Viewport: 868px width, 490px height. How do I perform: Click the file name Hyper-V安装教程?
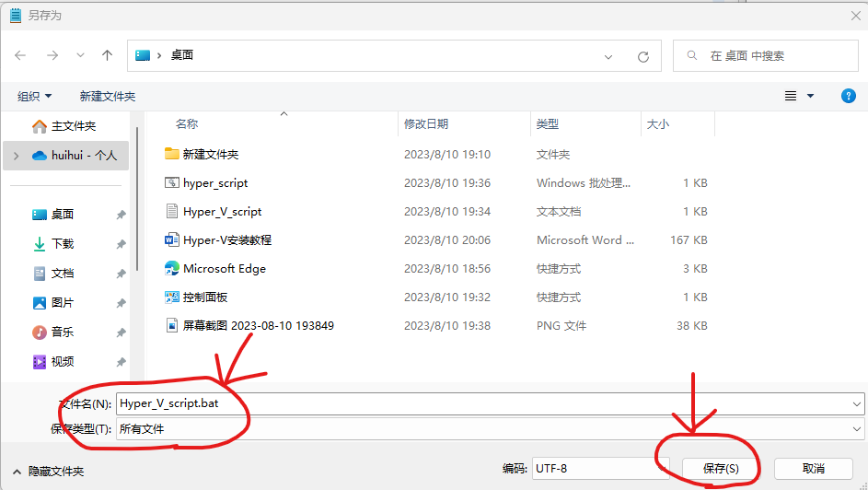227,240
